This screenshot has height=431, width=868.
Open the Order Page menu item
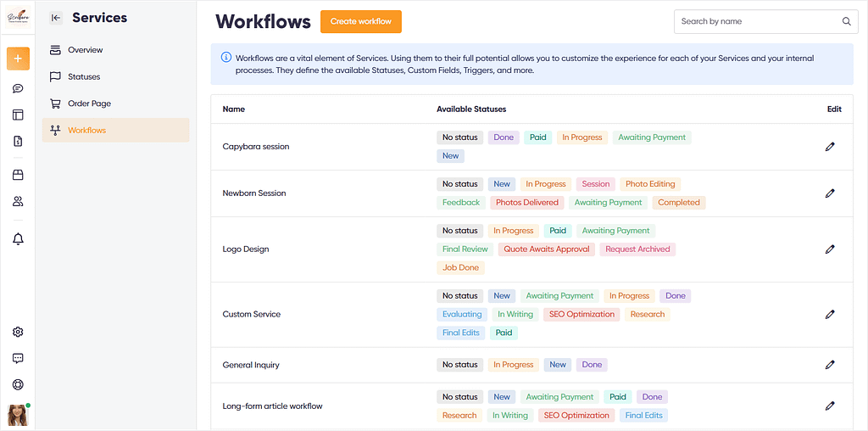pos(115,103)
